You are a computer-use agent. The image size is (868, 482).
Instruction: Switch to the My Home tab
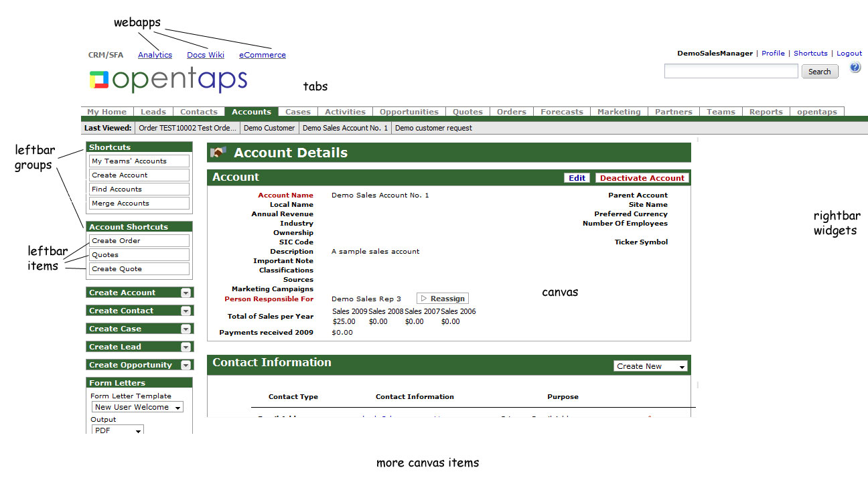coord(107,112)
